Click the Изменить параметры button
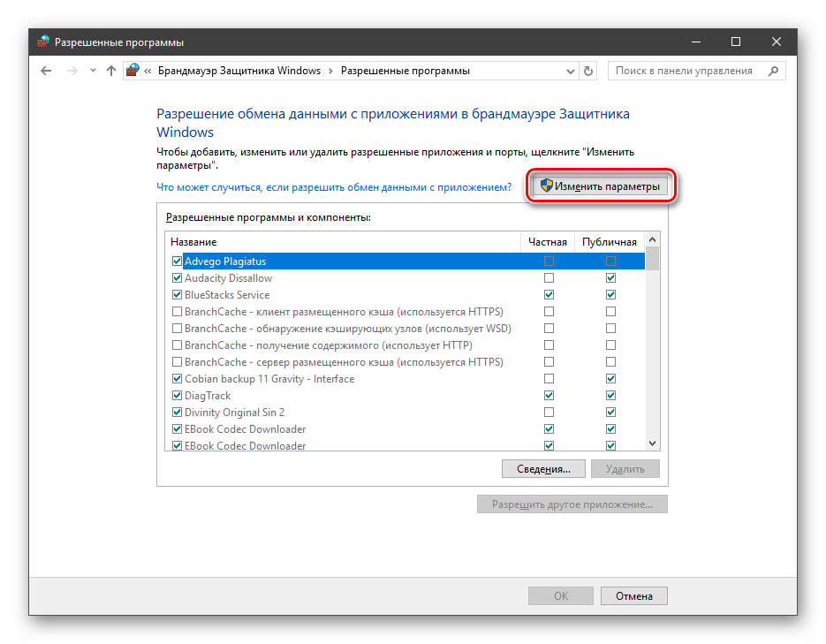This screenshot has width=826, height=644. click(x=600, y=186)
